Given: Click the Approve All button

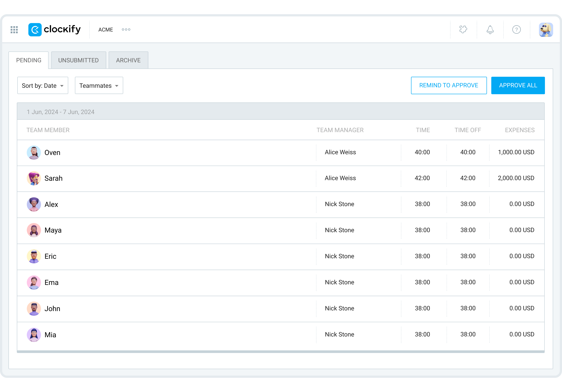Looking at the screenshot, I should coord(518,85).
